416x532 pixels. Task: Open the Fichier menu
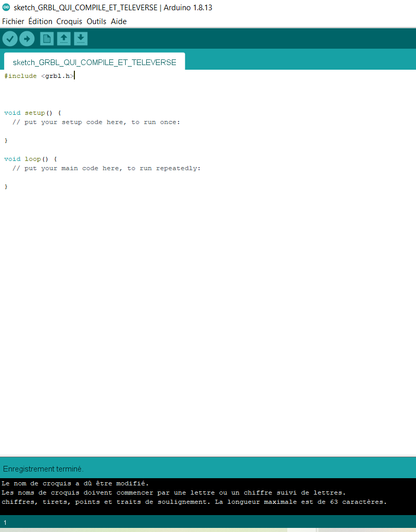point(13,22)
